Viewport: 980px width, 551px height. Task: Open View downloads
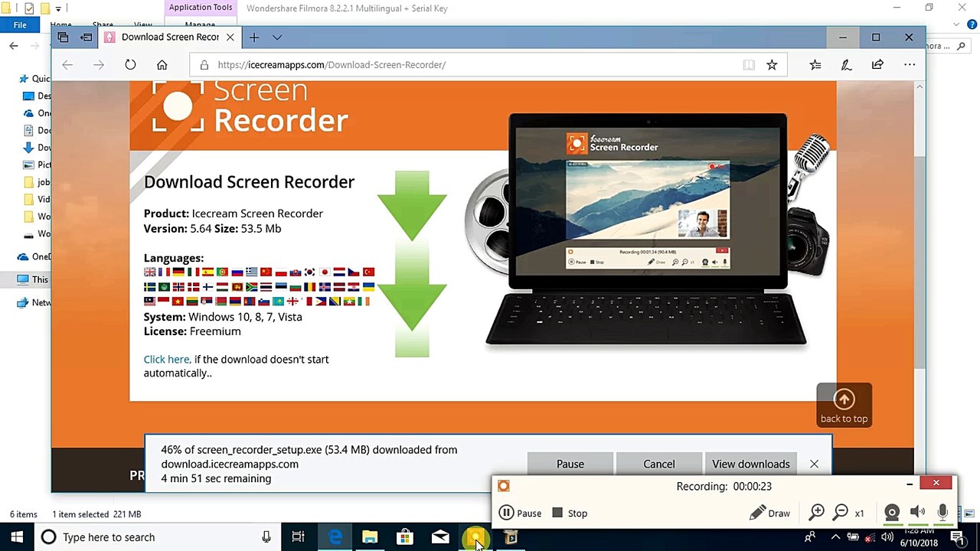pos(751,464)
